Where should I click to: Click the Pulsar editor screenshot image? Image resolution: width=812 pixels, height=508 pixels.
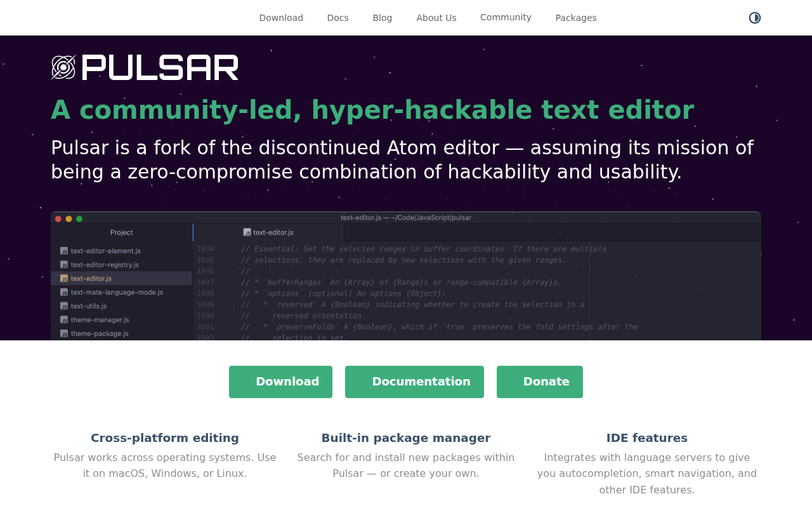click(406, 276)
